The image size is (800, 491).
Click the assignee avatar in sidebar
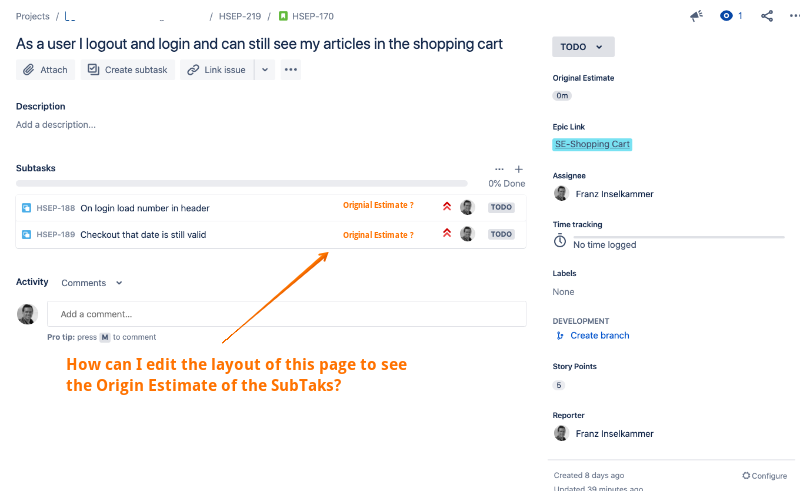coord(561,193)
